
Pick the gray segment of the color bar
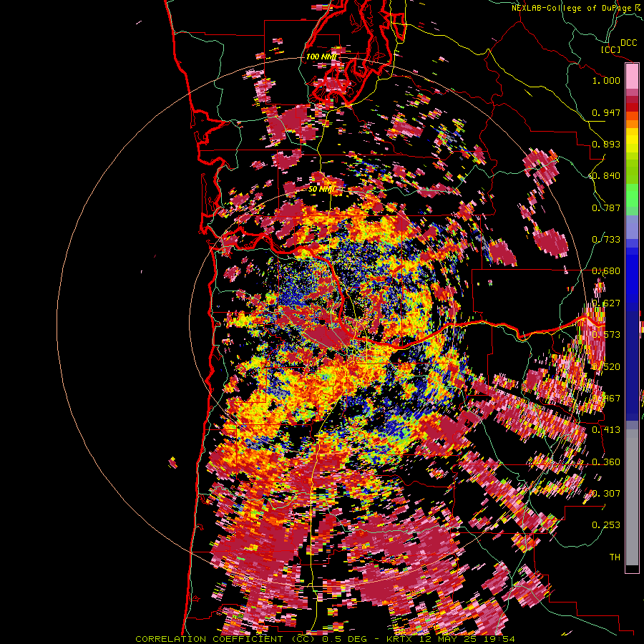pos(632,497)
